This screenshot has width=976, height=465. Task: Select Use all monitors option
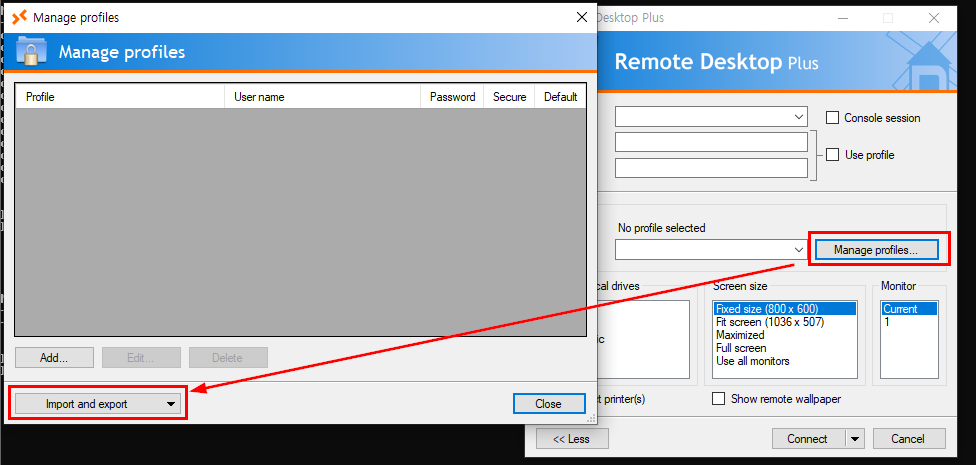click(x=785, y=361)
